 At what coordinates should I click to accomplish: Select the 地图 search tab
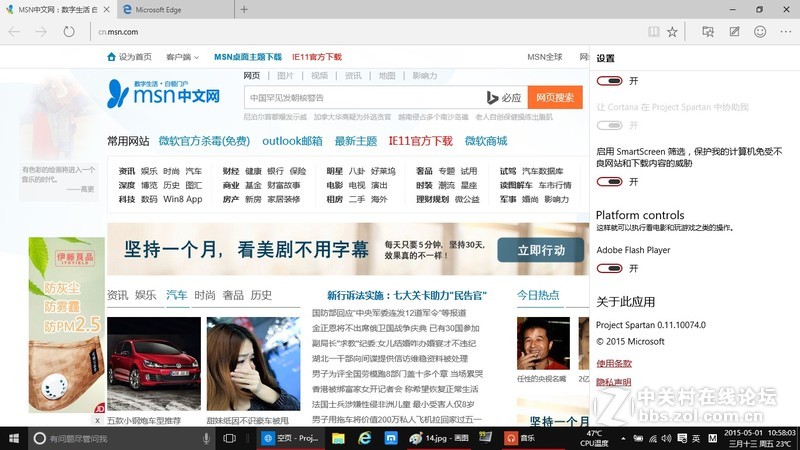tap(387, 76)
